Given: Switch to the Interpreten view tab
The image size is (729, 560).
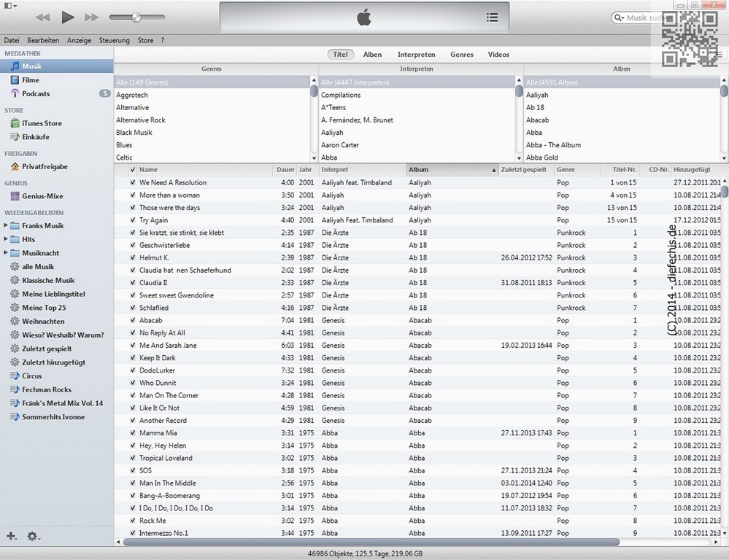Looking at the screenshot, I should point(417,55).
